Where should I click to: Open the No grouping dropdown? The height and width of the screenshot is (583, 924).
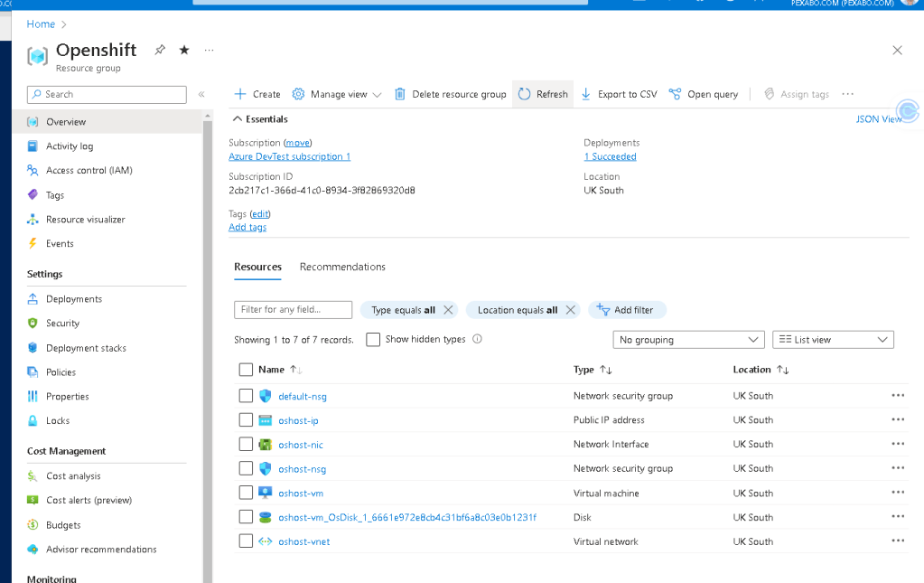pyautogui.click(x=688, y=340)
